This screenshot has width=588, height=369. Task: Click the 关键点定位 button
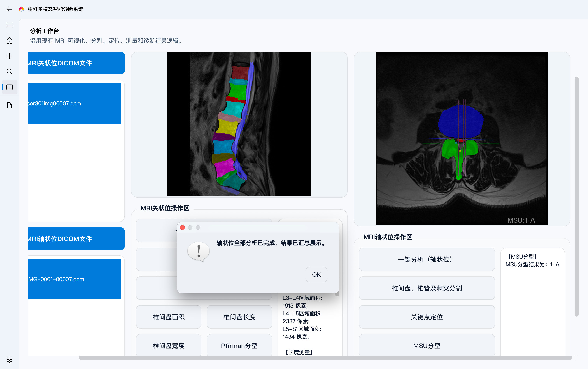(427, 317)
